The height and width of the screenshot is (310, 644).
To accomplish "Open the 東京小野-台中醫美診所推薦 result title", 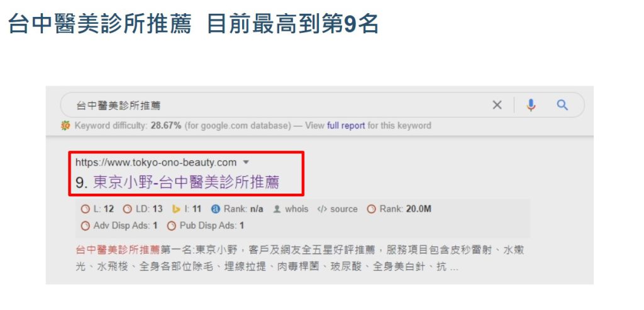I will pos(186,182).
